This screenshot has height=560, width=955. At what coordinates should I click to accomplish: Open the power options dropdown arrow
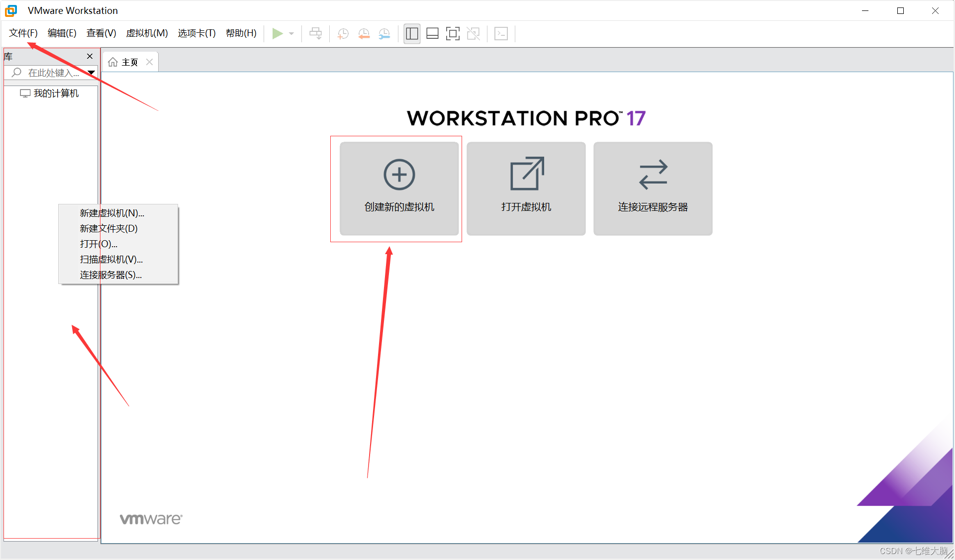click(291, 34)
